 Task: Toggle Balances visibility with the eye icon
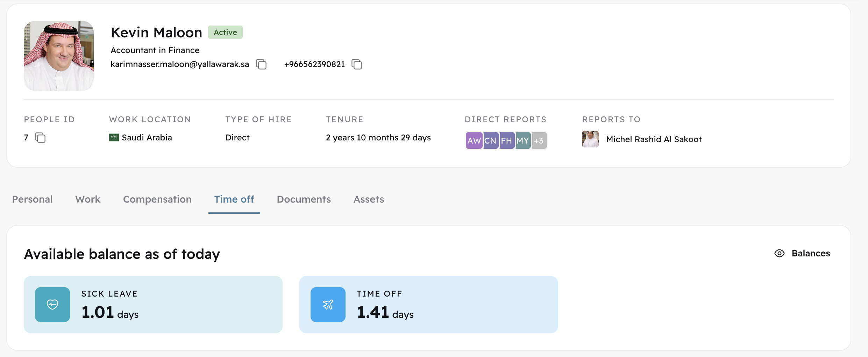779,253
